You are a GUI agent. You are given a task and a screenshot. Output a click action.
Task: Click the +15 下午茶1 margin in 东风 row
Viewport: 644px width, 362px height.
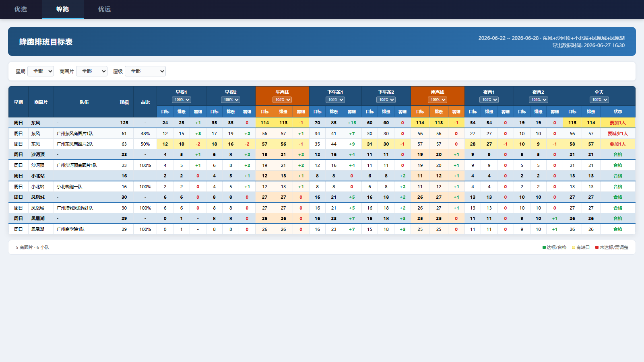click(x=352, y=123)
